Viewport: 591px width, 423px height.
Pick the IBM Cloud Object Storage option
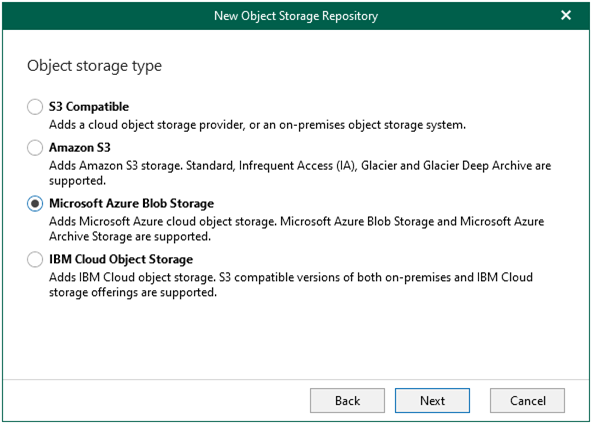35,259
